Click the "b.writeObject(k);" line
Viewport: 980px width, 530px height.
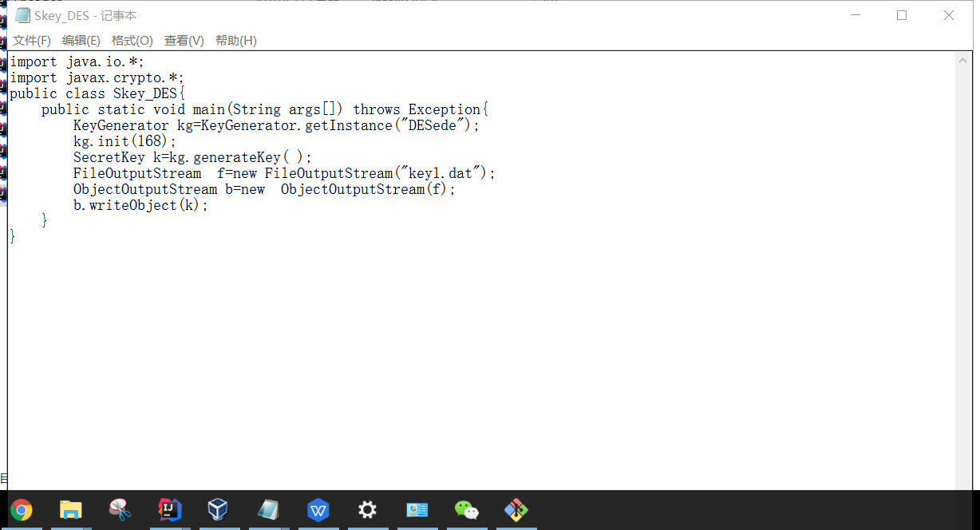(x=141, y=205)
